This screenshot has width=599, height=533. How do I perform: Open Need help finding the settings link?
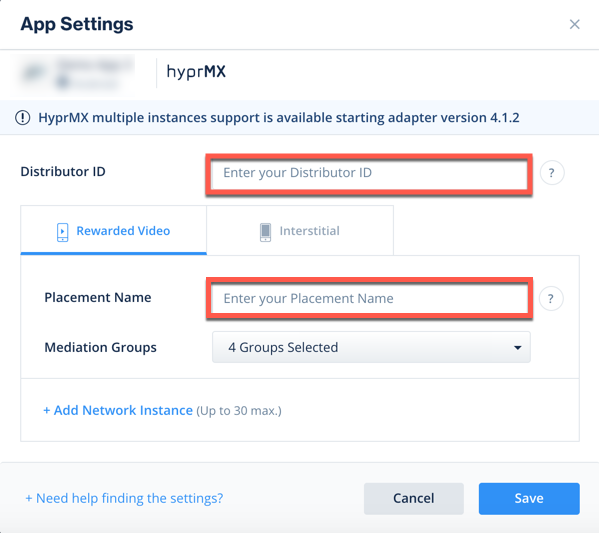[x=124, y=498]
